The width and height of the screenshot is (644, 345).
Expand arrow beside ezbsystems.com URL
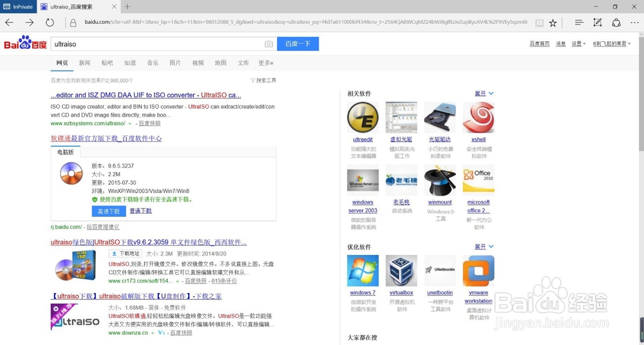point(130,124)
